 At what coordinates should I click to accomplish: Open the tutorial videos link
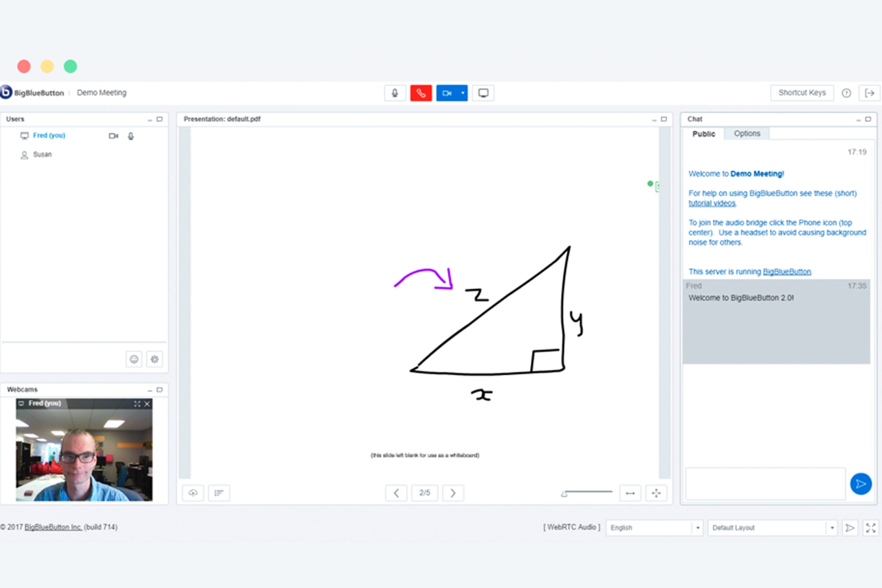click(x=712, y=203)
